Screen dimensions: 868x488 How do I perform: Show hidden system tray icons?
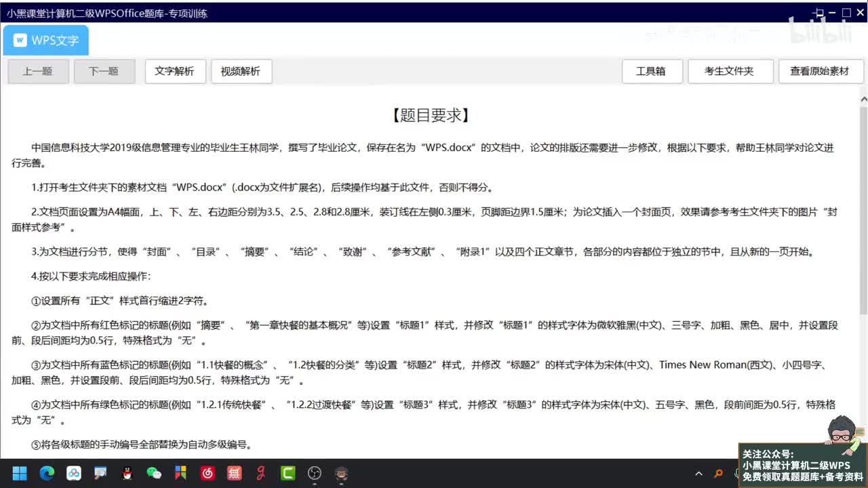[699, 474]
